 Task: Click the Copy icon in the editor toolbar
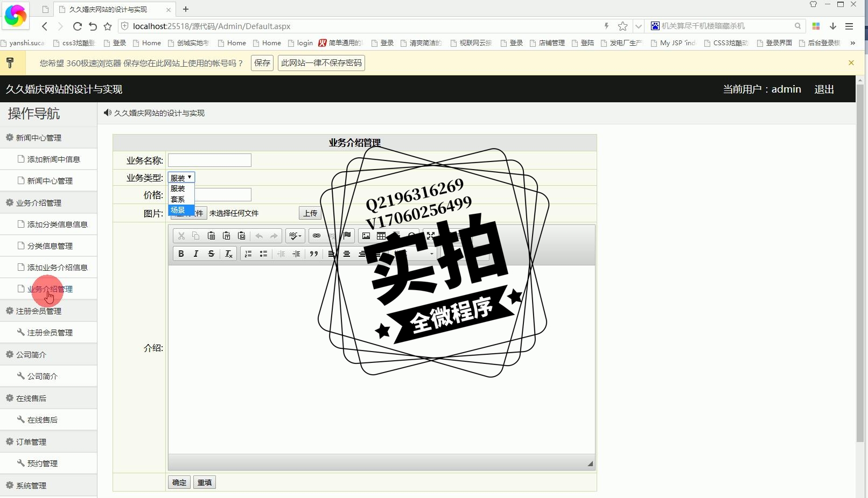point(196,236)
